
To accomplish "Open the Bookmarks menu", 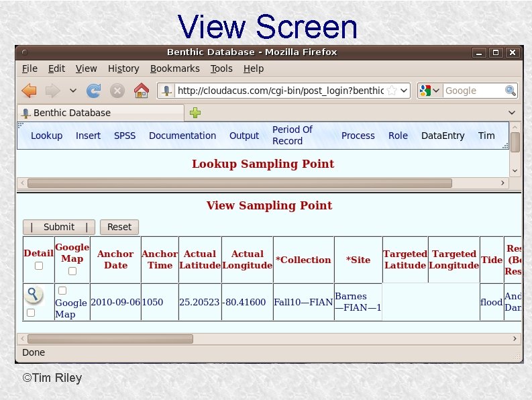I will [x=174, y=68].
